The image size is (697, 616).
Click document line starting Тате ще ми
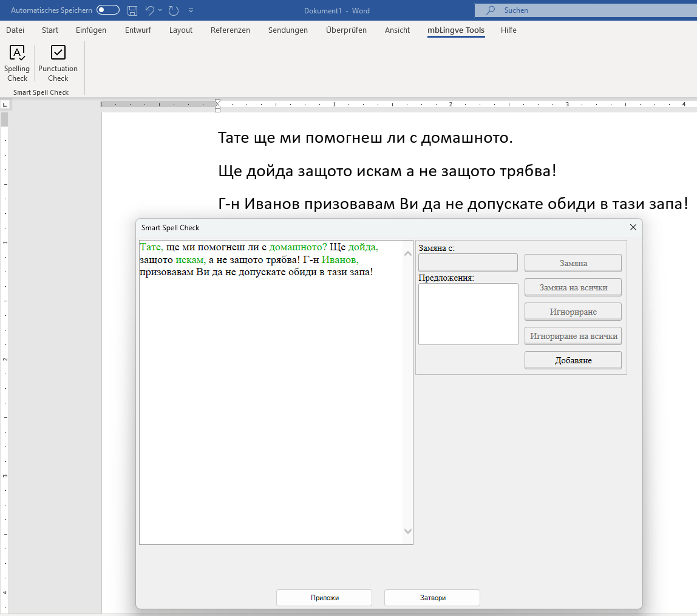pyautogui.click(x=365, y=137)
